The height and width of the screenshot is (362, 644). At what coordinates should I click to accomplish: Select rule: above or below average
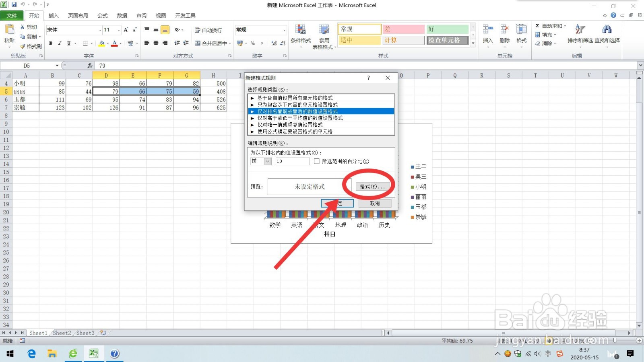pyautogui.click(x=321, y=118)
